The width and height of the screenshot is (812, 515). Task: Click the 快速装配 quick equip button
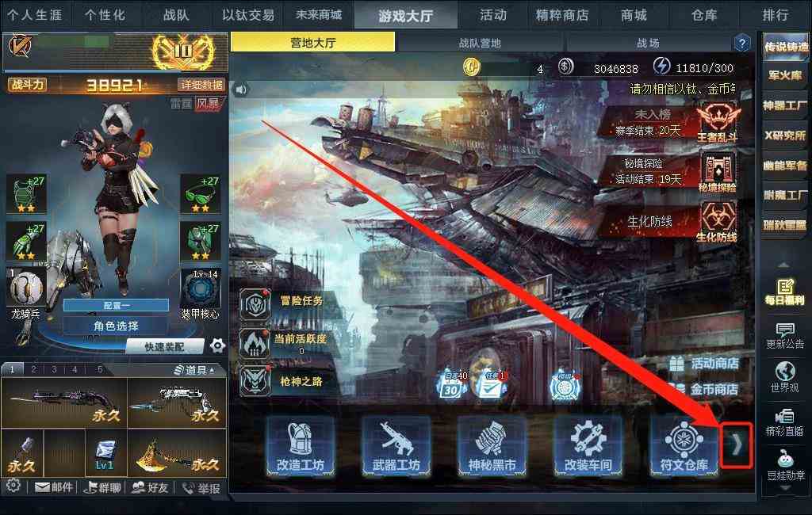(x=165, y=347)
